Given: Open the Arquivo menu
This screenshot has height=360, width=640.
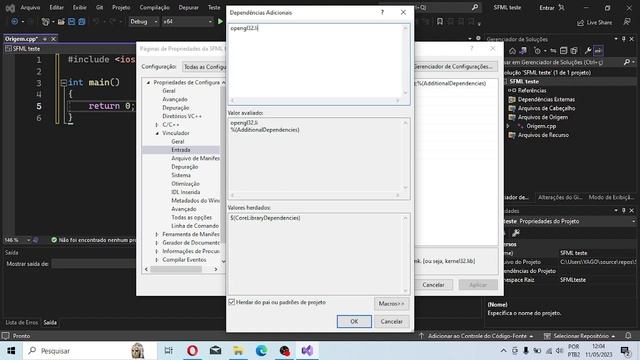Looking at the screenshot, I should 30,7.
